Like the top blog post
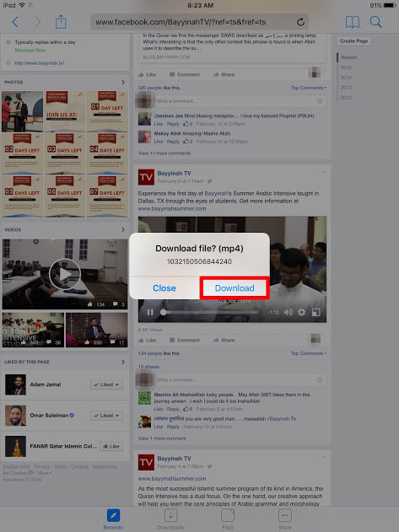Image resolution: width=399 pixels, height=532 pixels. coord(148,74)
